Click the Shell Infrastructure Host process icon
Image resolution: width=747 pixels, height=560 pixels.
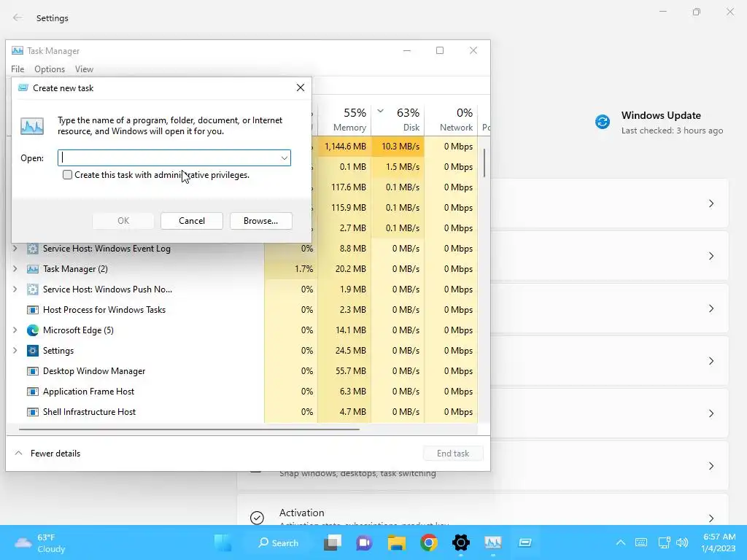click(x=32, y=412)
